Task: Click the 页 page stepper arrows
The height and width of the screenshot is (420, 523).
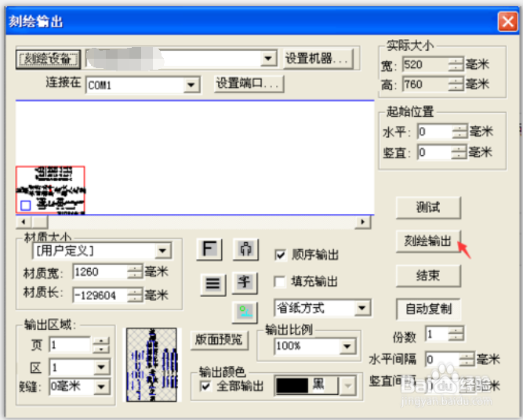Action: pyautogui.click(x=101, y=345)
